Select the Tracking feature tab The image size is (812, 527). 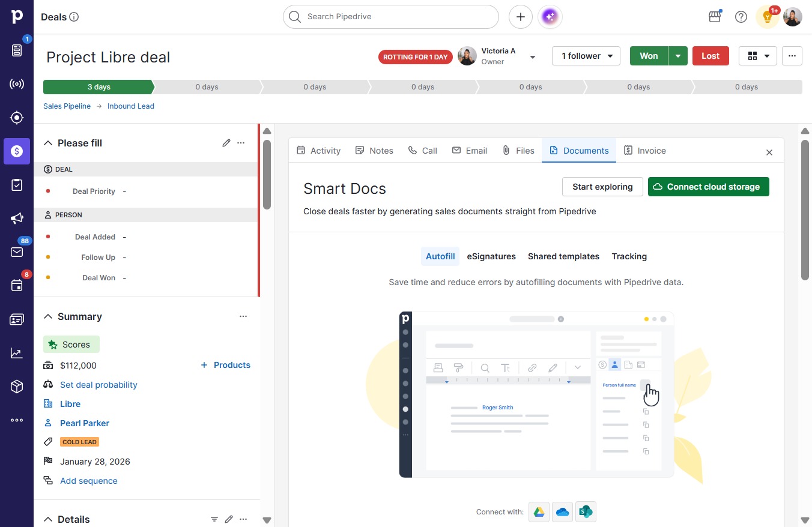point(629,256)
